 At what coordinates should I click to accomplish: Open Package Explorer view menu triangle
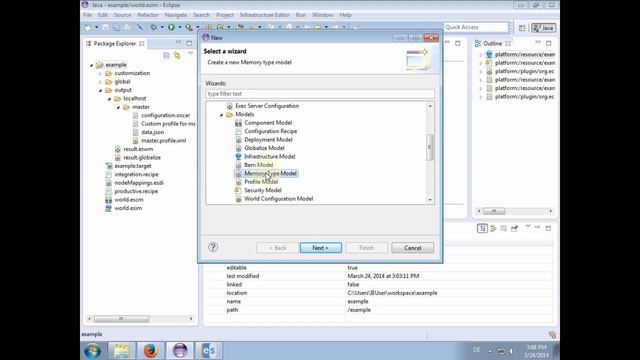pyautogui.click(x=190, y=54)
